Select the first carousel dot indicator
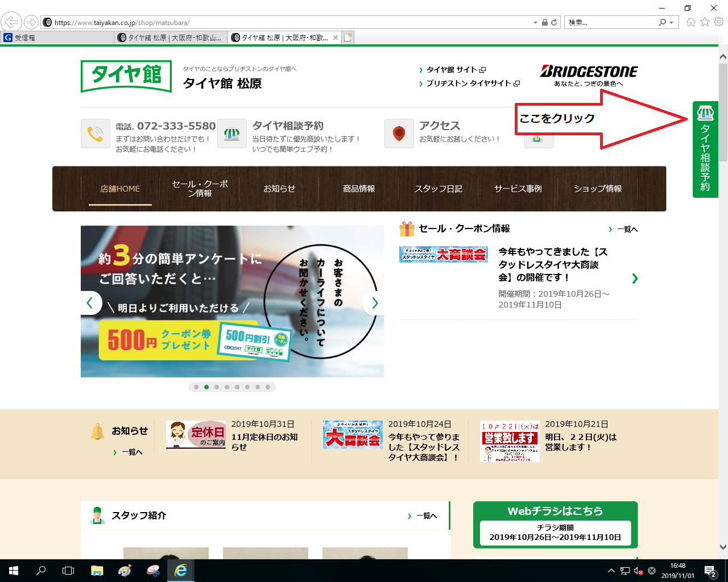728x582 pixels. point(196,387)
